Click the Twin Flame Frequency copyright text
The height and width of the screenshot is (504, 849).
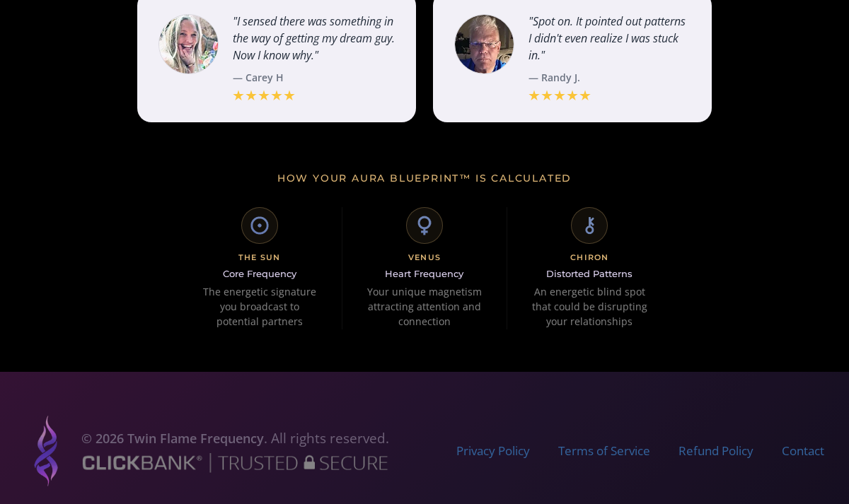(235, 438)
